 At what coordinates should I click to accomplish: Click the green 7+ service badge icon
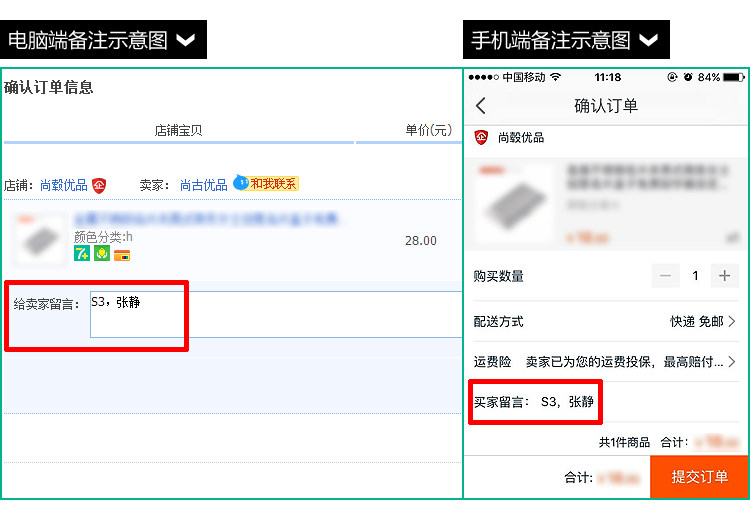82,254
